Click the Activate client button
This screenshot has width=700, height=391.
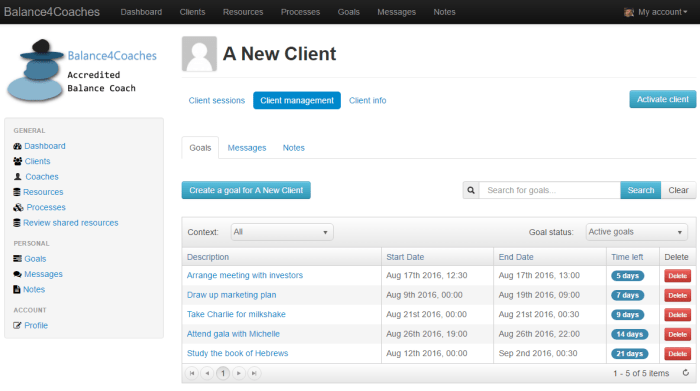[x=662, y=99]
